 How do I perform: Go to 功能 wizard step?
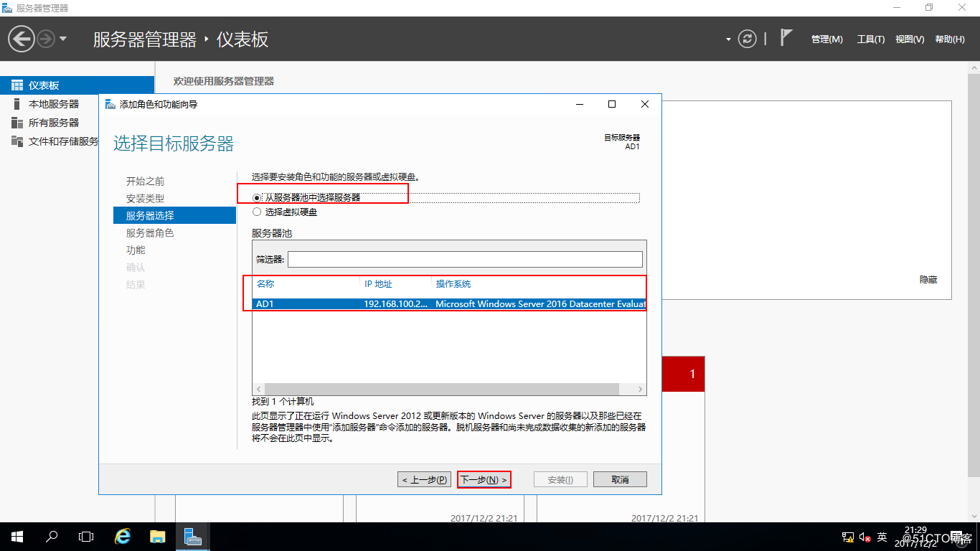[136, 250]
